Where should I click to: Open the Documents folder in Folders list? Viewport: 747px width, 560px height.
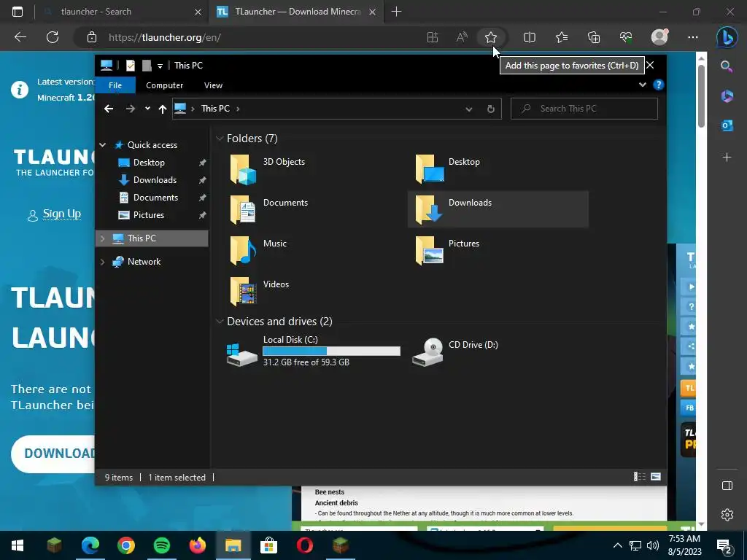268,209
